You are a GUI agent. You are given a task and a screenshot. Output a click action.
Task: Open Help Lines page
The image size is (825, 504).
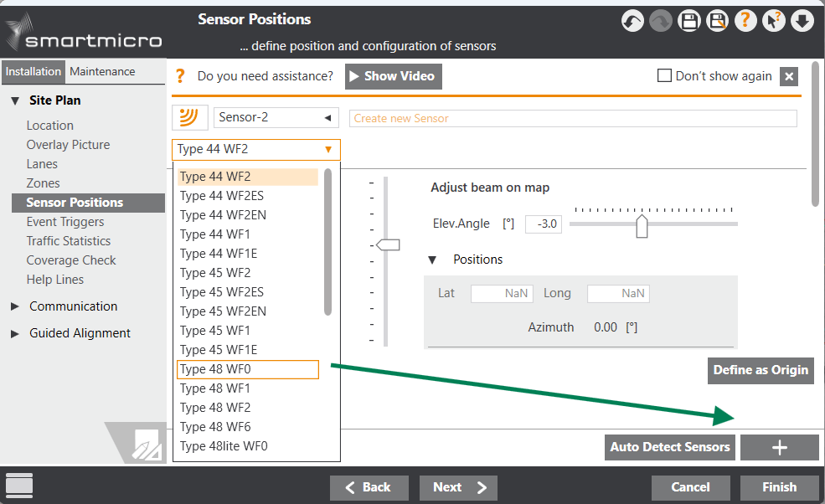[55, 280]
